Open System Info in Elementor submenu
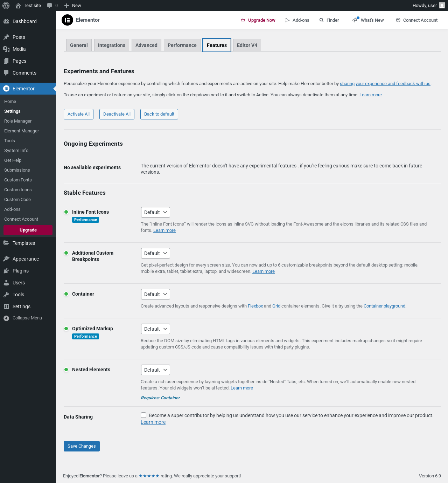This screenshot has height=483, width=448. coord(16,151)
